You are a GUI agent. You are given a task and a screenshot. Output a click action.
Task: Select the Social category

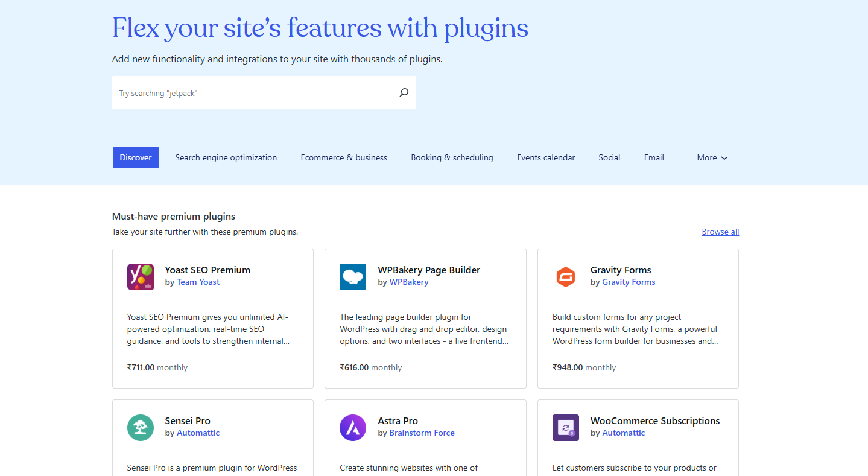(609, 157)
